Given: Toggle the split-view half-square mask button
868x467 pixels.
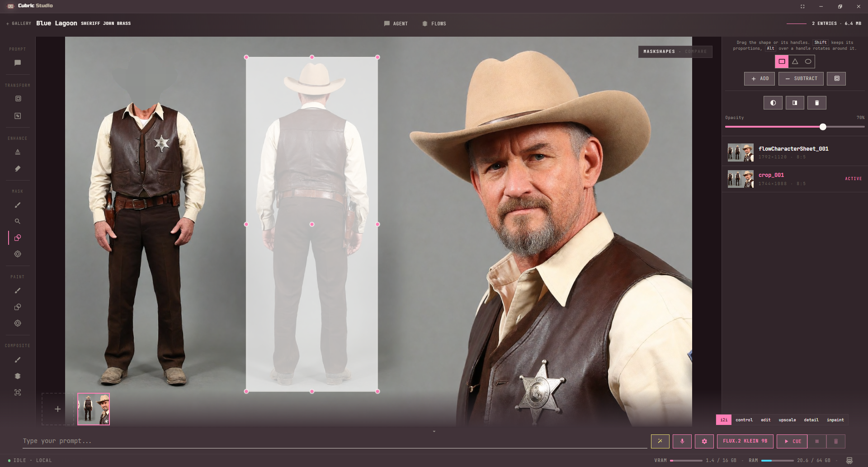Looking at the screenshot, I should (795, 103).
